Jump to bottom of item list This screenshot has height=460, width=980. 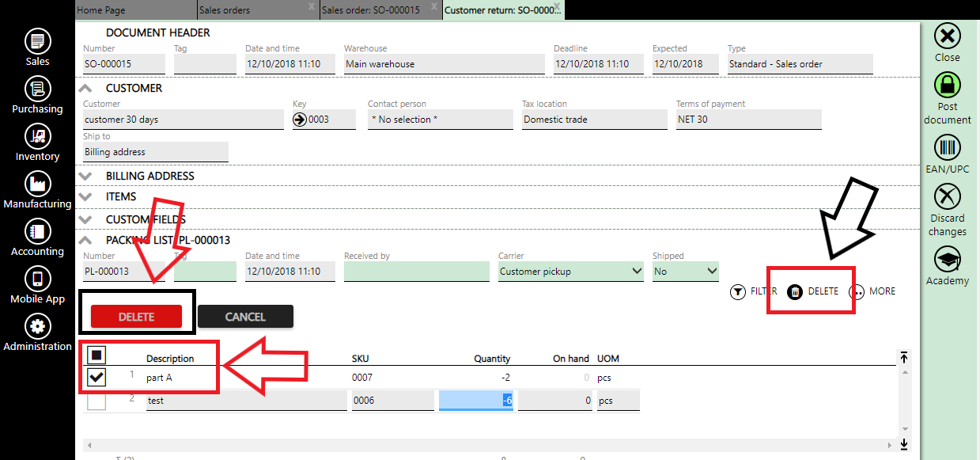pos(904,444)
